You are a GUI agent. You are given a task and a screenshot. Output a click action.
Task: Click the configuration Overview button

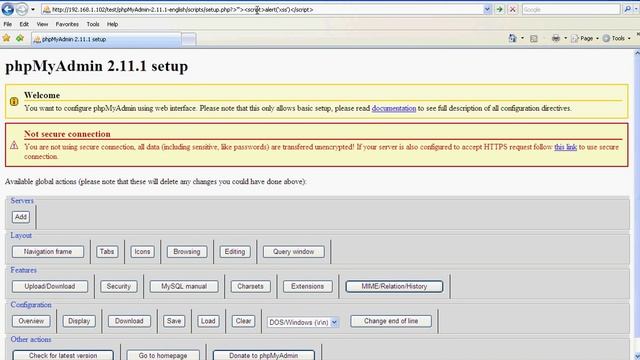(31, 321)
